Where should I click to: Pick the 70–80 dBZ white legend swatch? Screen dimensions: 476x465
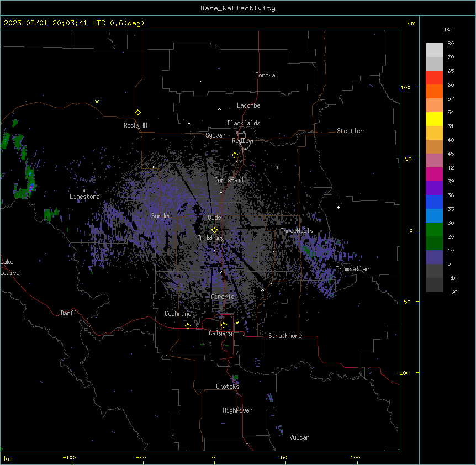tap(434, 50)
